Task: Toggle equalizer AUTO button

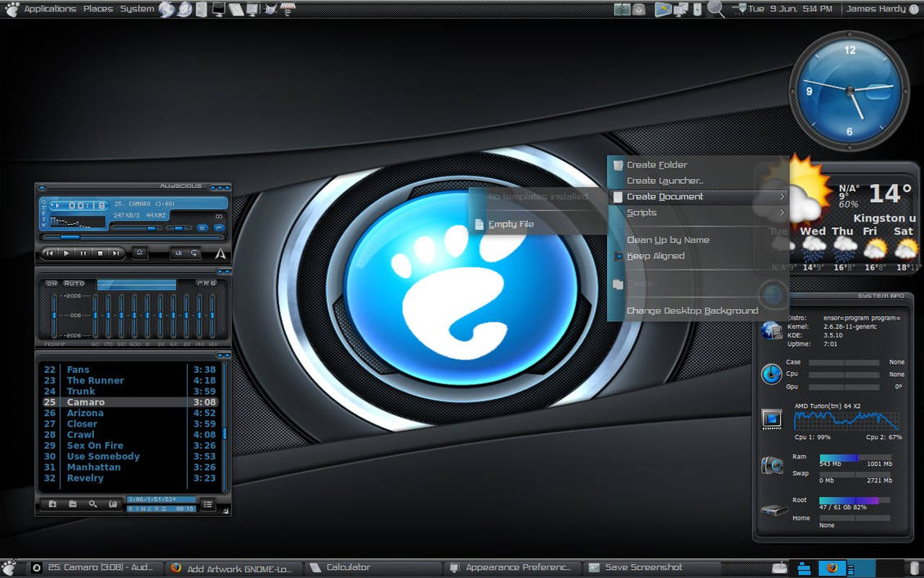Action: [x=74, y=284]
